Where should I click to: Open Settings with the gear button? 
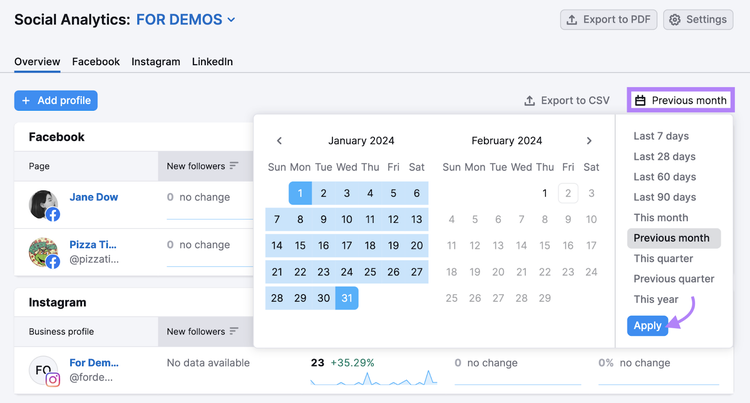[x=698, y=20]
